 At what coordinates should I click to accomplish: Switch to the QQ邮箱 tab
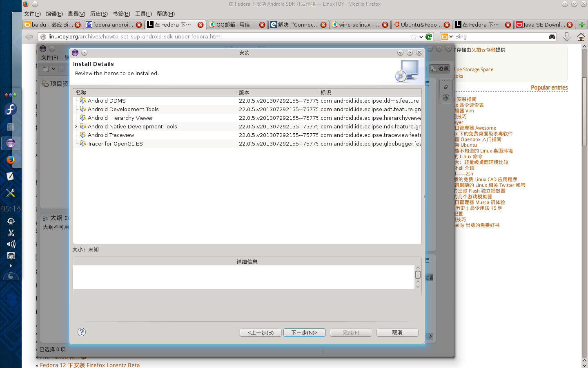click(237, 25)
